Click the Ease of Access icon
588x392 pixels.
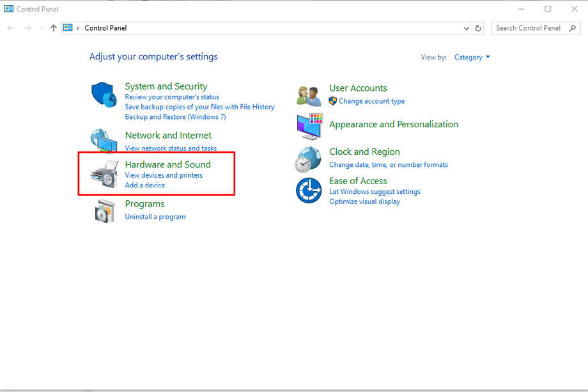309,191
